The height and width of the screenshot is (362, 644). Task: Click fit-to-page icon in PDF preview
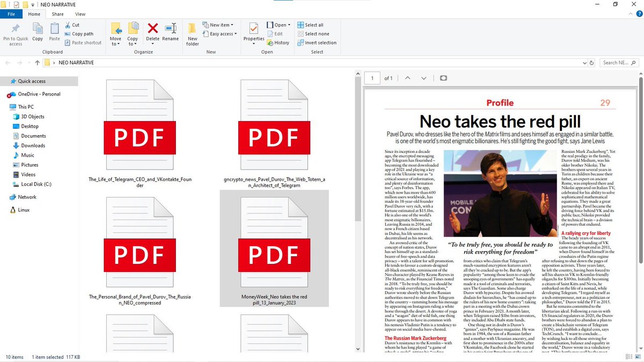coord(443,78)
